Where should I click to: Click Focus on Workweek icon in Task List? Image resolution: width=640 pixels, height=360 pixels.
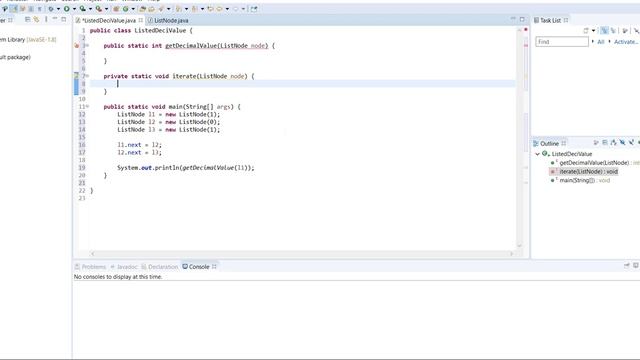click(624, 31)
